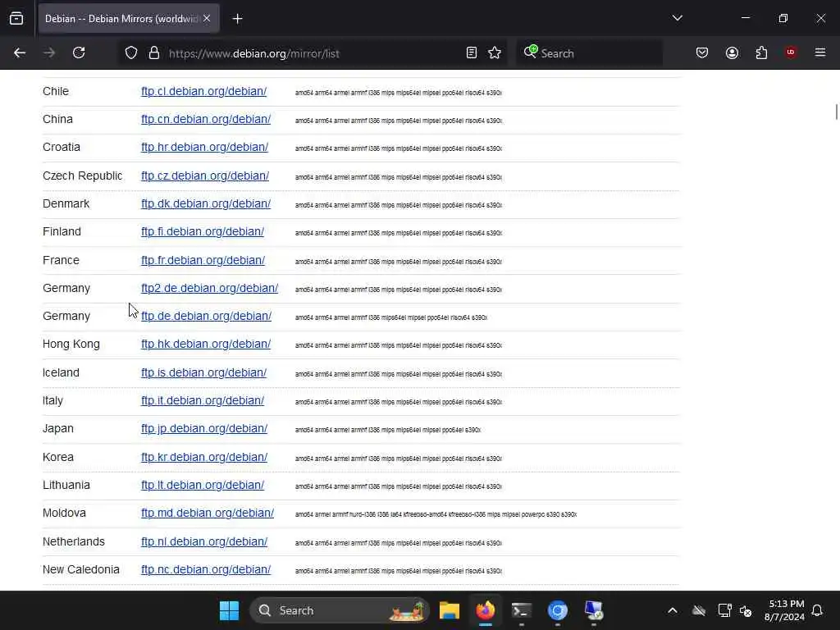Image resolution: width=840 pixels, height=630 pixels.
Task: Select the Hong Kong country text
Action: pyautogui.click(x=71, y=345)
